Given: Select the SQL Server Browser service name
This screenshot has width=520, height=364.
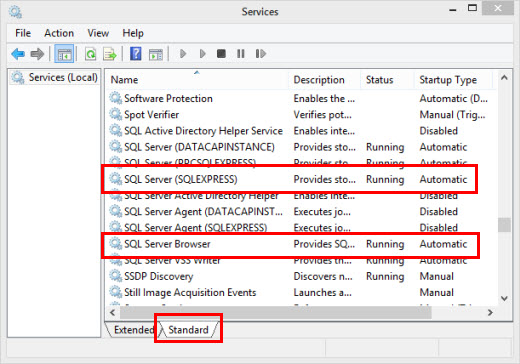Looking at the screenshot, I should coord(167,244).
